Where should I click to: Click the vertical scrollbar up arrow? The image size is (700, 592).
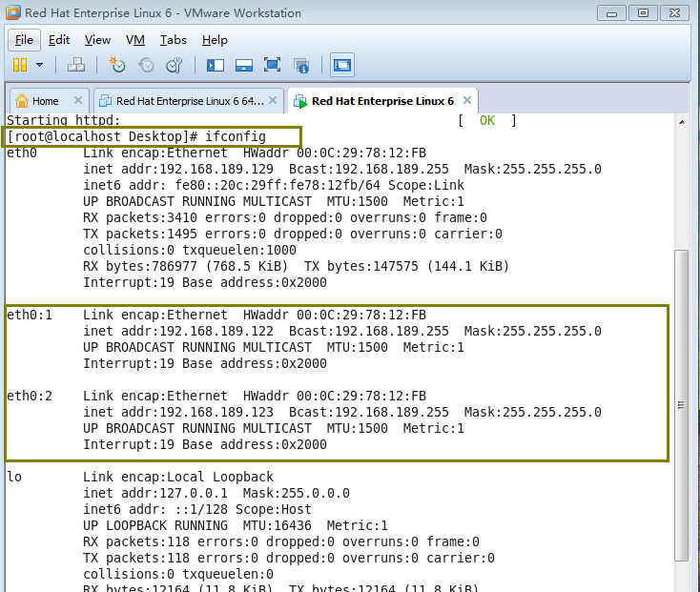click(682, 122)
